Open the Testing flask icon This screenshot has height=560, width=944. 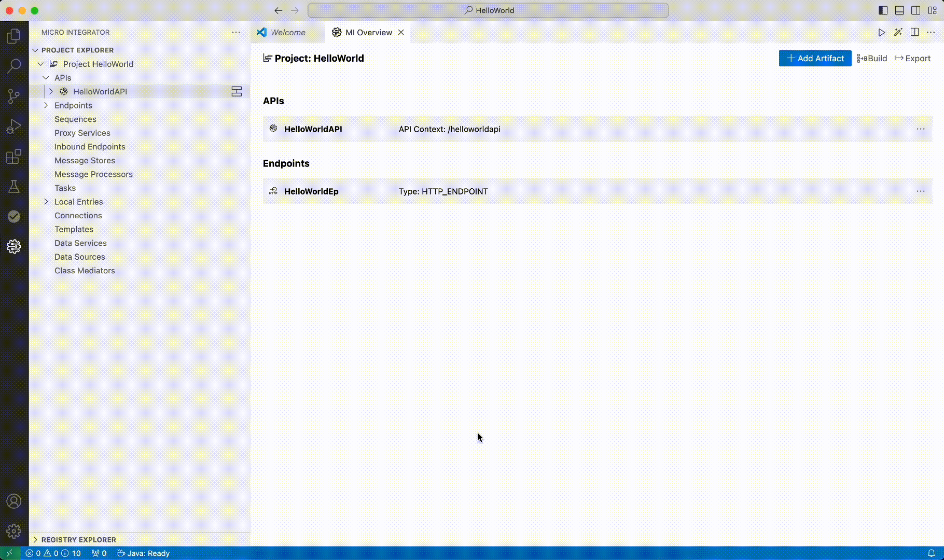14,186
